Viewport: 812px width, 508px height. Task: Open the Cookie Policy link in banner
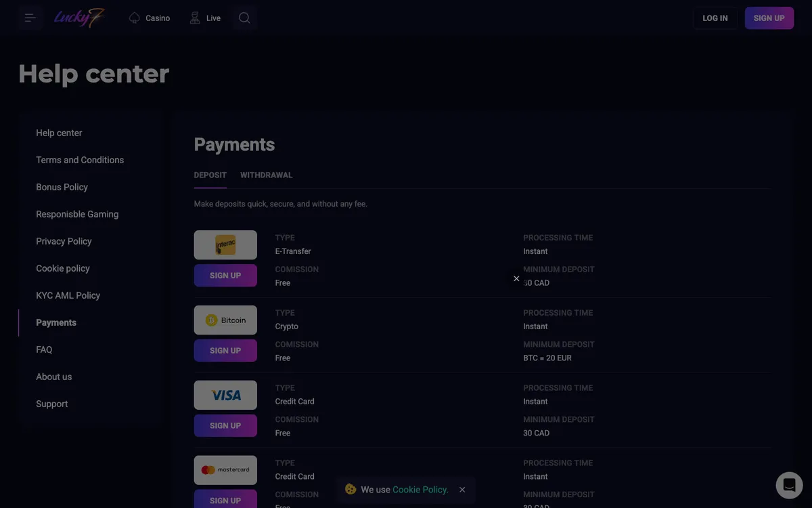click(x=420, y=490)
